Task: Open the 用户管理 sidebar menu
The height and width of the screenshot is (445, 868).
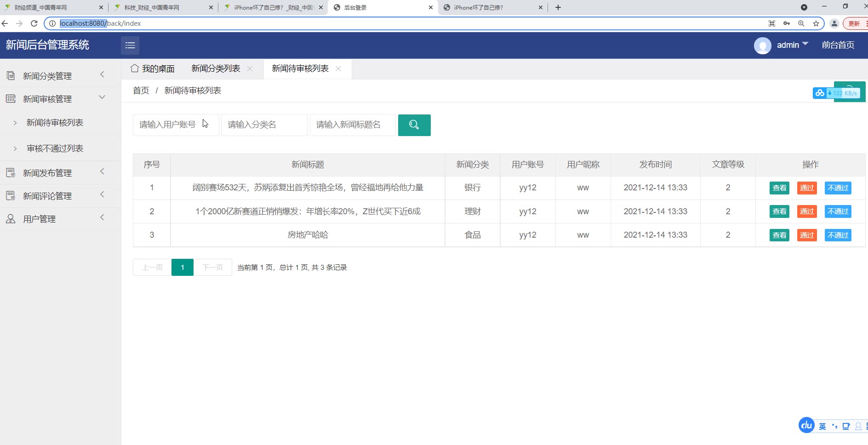Action: (x=40, y=219)
